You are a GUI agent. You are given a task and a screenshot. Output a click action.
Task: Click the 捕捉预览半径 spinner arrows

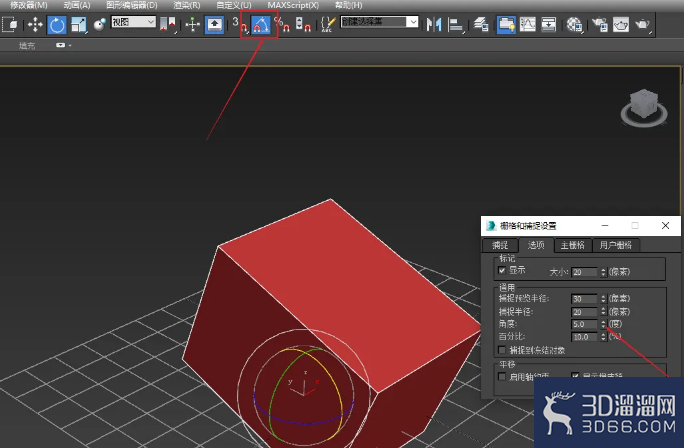pos(603,299)
